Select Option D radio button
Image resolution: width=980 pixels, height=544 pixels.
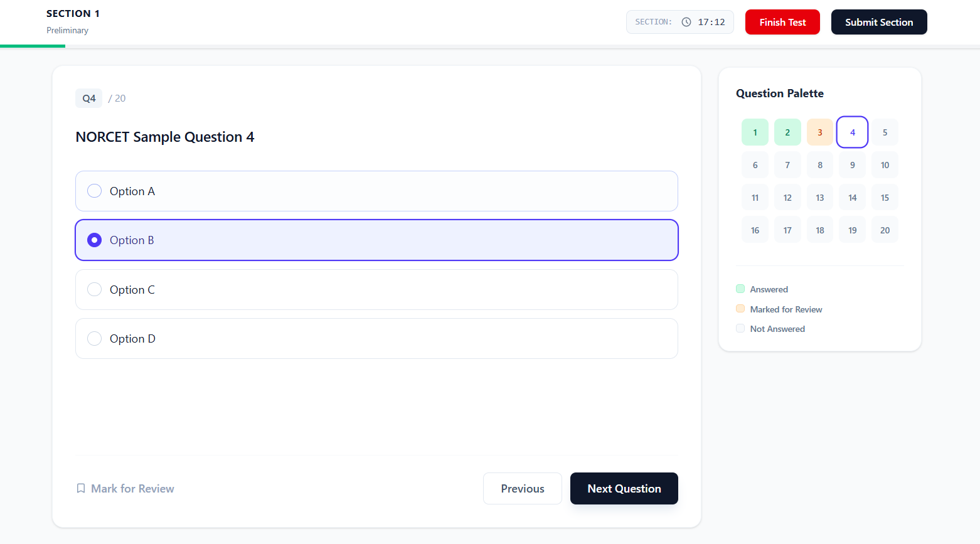(x=94, y=338)
